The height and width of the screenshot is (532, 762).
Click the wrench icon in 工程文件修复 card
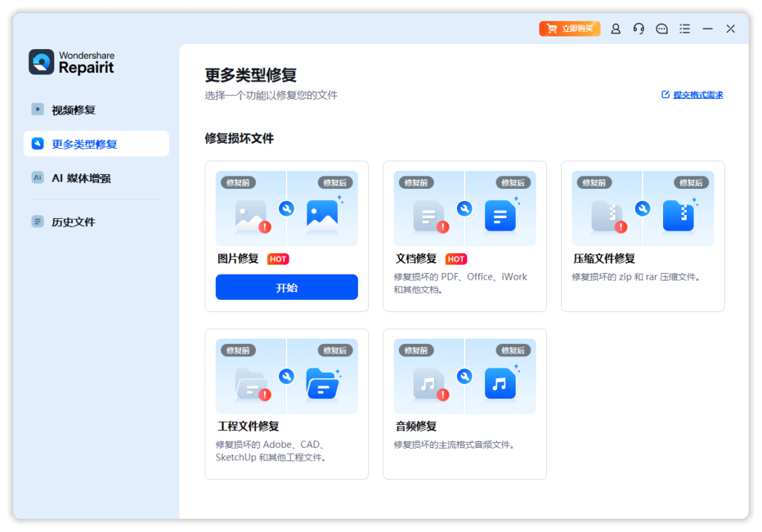[286, 376]
